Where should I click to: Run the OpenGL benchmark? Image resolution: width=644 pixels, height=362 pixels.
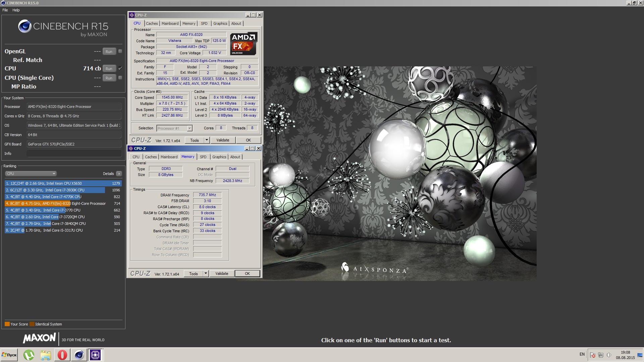pos(109,52)
